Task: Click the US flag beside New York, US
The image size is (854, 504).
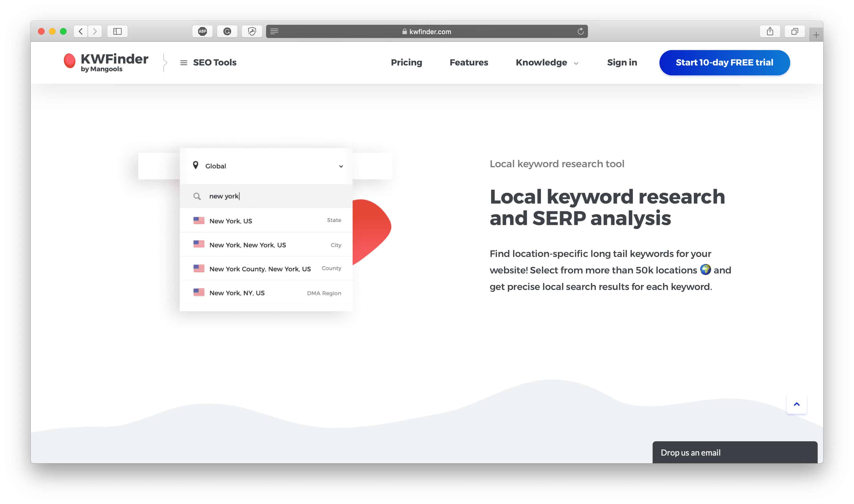Action: pos(199,220)
